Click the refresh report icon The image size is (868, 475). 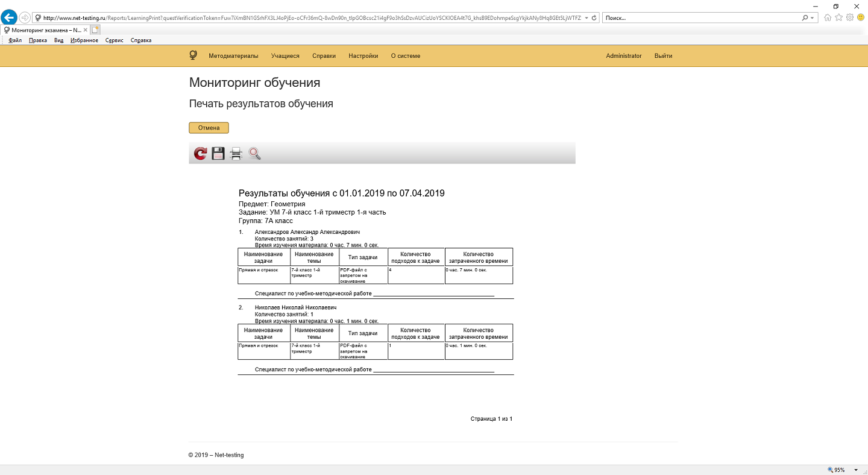coord(200,154)
